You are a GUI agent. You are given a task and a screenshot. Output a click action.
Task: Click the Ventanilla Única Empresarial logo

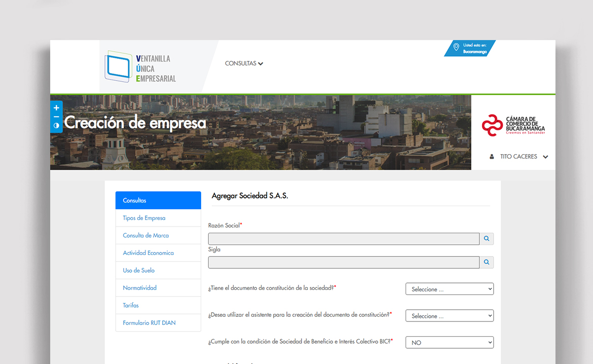point(140,67)
